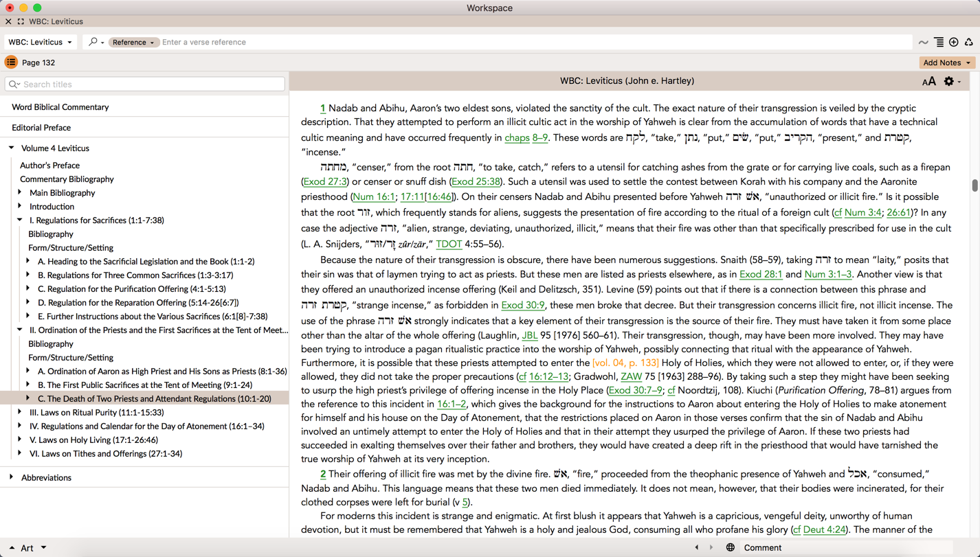Open the Exod 30:9 verse link
The image size is (980, 557).
click(522, 305)
